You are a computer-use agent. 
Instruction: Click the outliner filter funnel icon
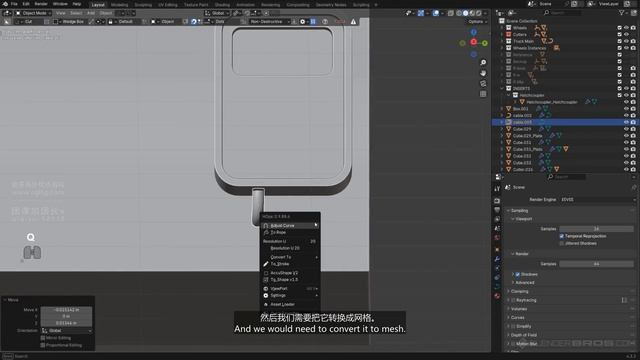[622, 13]
